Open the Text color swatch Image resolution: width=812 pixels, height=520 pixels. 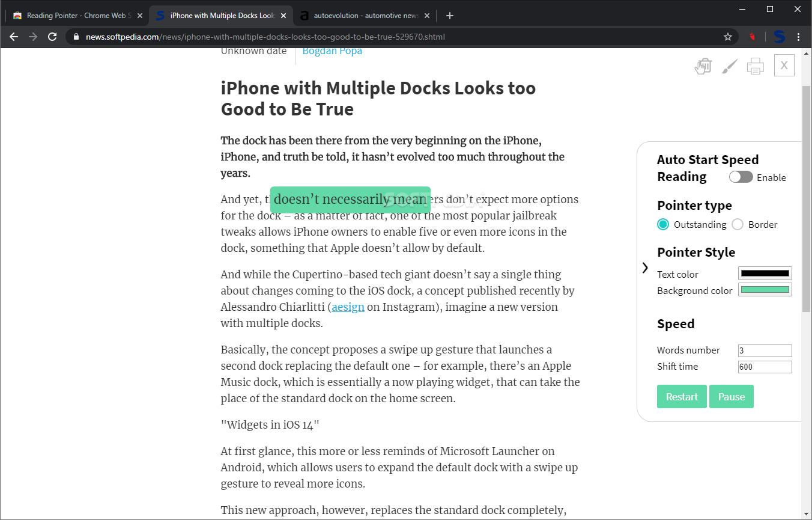765,274
